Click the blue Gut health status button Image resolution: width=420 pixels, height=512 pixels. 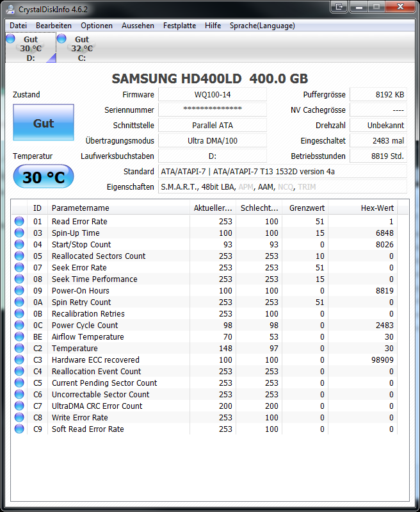[x=44, y=122]
